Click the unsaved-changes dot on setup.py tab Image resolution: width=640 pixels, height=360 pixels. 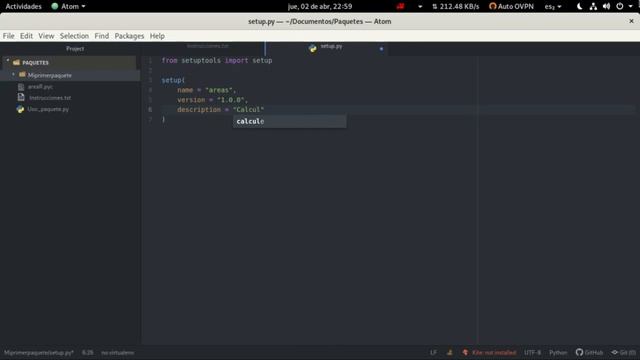coord(381,49)
